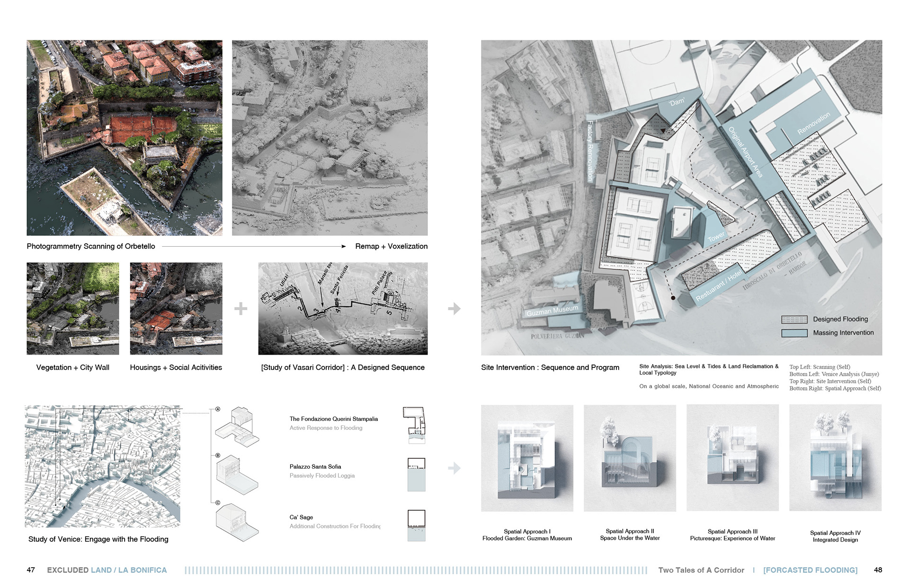Click the gray arrow beside Venice building plans
The image size is (909, 588).
pyautogui.click(x=454, y=468)
